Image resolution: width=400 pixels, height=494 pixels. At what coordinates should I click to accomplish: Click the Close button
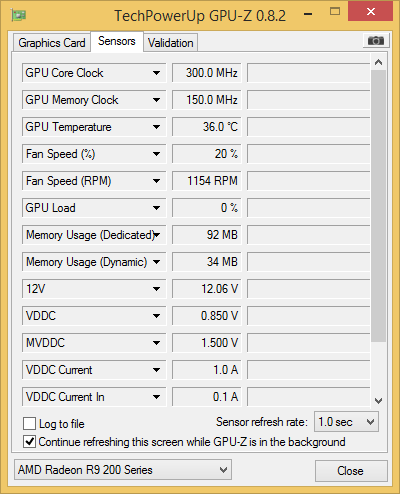[x=351, y=471]
